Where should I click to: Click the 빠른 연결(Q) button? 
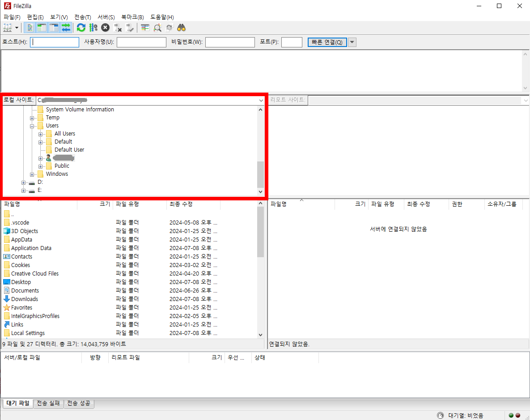327,42
